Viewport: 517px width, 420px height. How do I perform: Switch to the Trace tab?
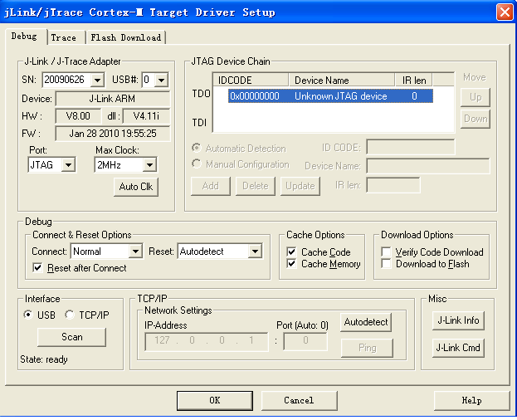63,37
